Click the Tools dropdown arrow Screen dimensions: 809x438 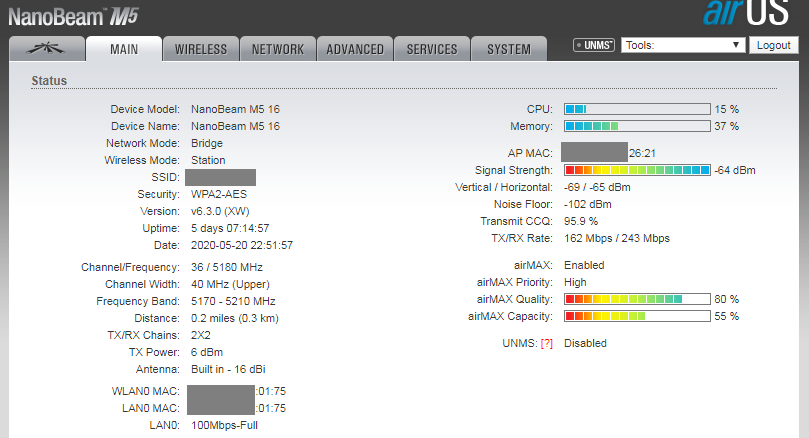click(736, 45)
